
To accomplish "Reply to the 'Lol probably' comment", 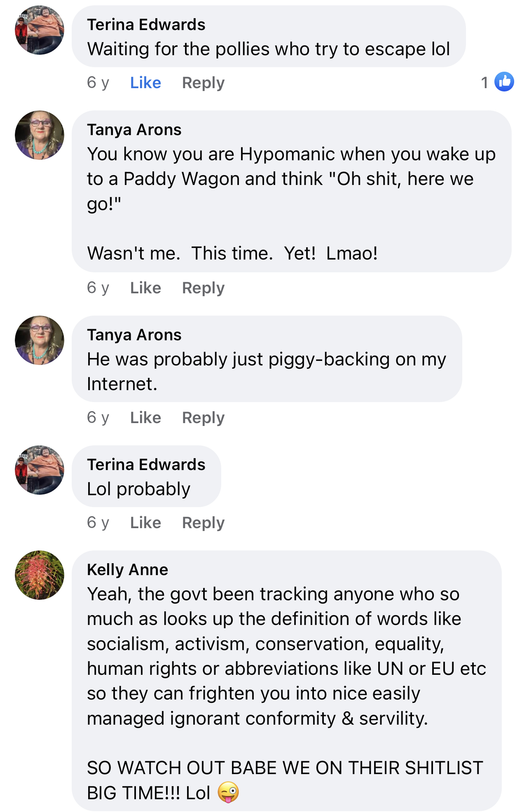I will click(x=204, y=523).
